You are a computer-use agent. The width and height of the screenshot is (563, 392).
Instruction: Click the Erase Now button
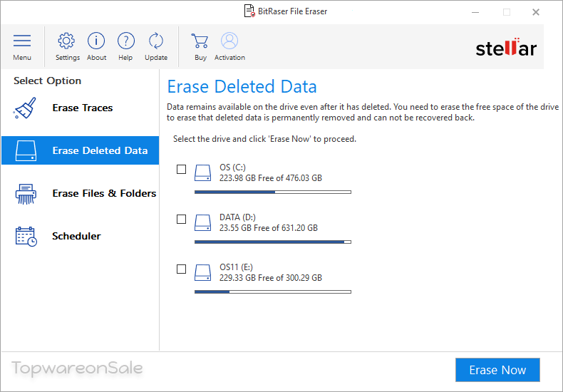[x=497, y=370]
